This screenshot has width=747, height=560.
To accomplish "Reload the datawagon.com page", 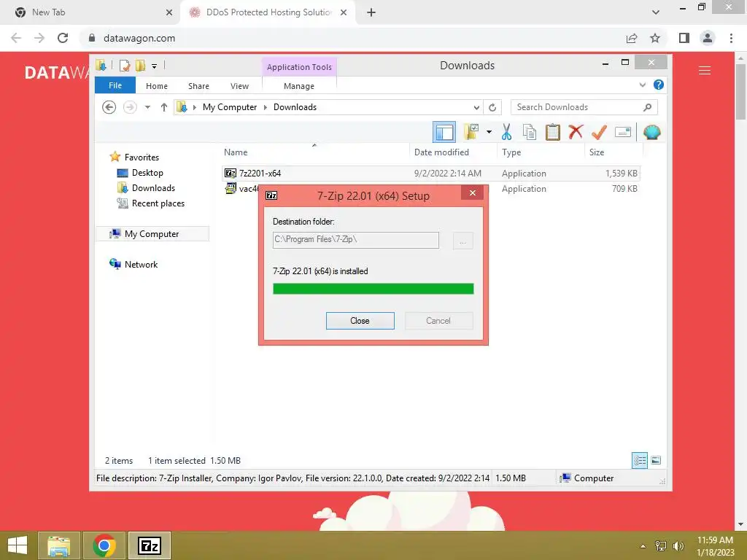I will (63, 38).
